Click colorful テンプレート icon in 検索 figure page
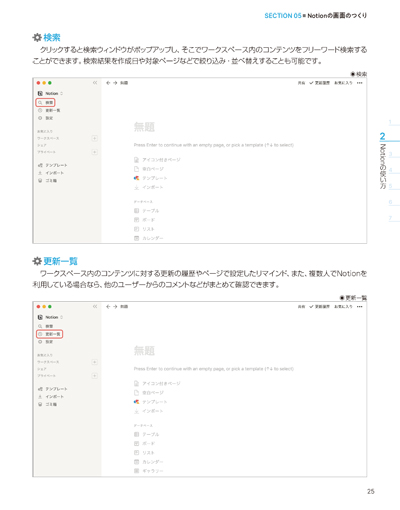 point(136,178)
